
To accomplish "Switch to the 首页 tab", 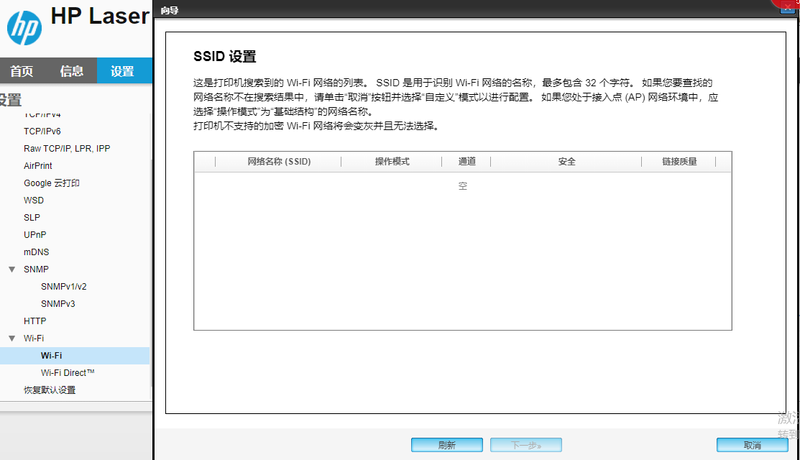I will coord(22,71).
